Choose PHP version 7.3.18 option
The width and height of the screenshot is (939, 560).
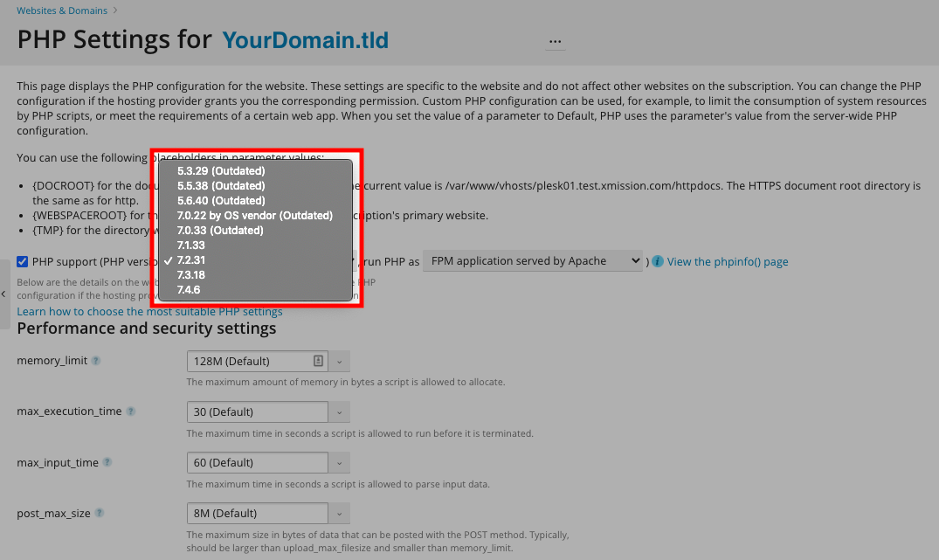click(192, 274)
